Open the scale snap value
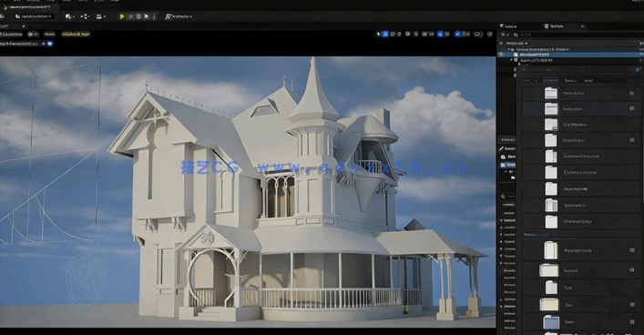The width and height of the screenshot is (644, 335). 467,34
